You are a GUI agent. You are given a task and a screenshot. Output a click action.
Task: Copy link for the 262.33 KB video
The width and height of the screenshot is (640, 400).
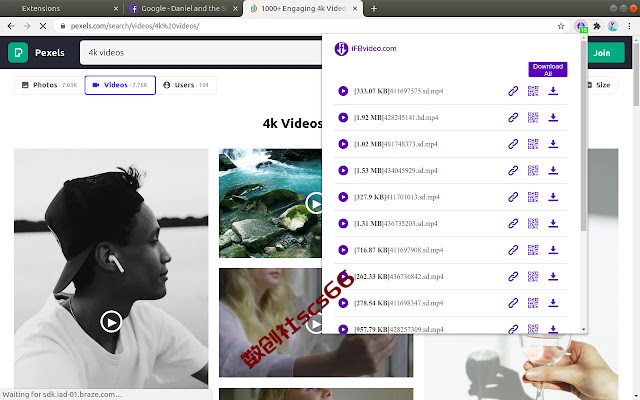[x=513, y=276]
